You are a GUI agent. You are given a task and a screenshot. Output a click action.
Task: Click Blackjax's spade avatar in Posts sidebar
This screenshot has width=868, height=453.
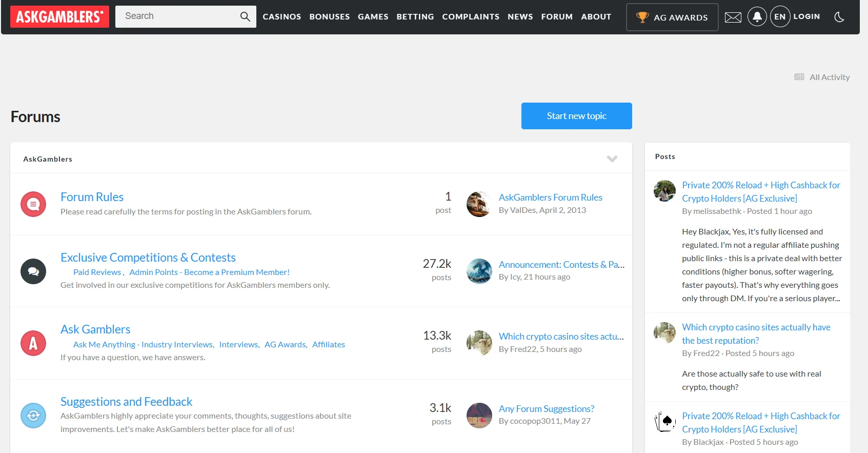[664, 422]
